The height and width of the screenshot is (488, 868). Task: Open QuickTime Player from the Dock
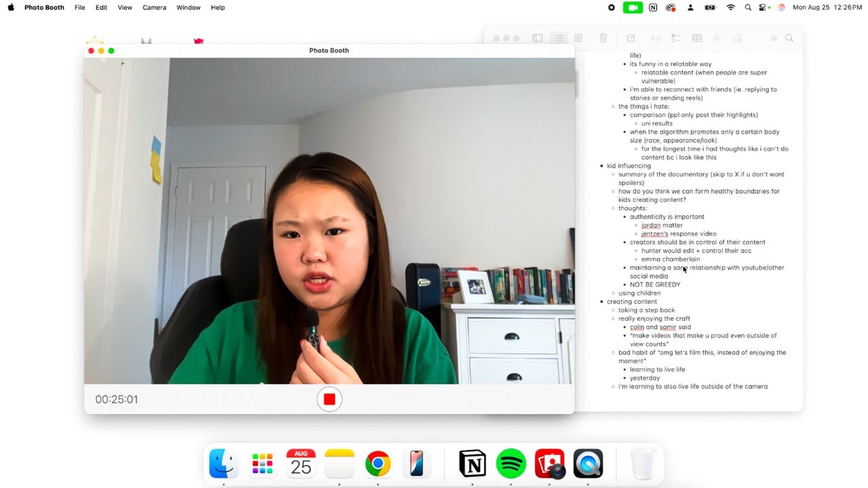(x=588, y=464)
